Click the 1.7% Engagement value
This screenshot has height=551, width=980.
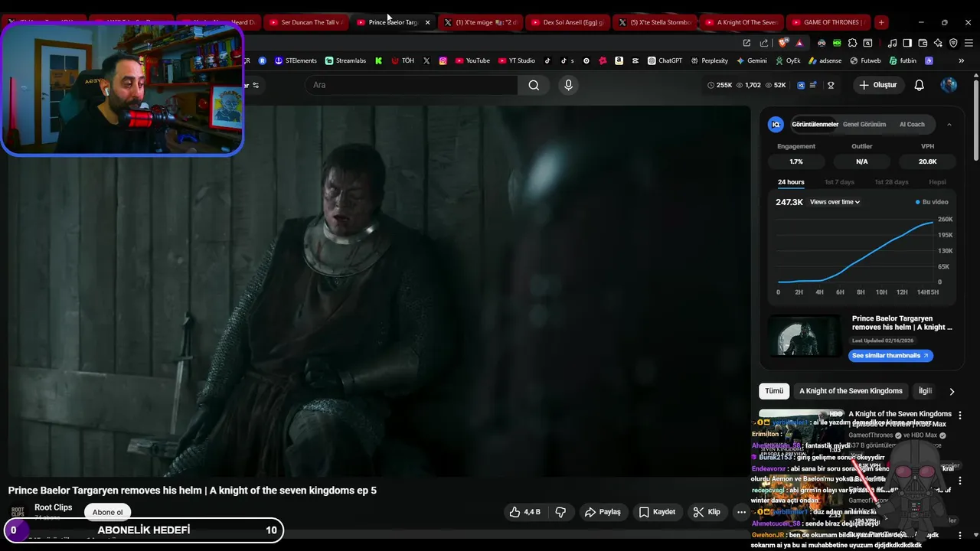796,161
